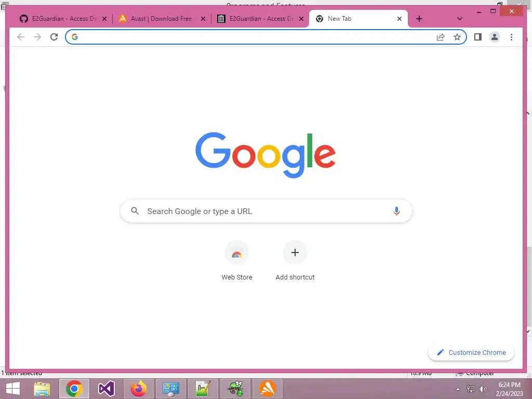
Task: Click the Google logo
Action: point(265,155)
